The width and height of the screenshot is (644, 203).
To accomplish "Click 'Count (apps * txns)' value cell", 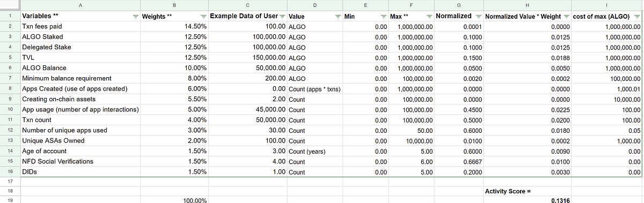I will coord(314,89).
